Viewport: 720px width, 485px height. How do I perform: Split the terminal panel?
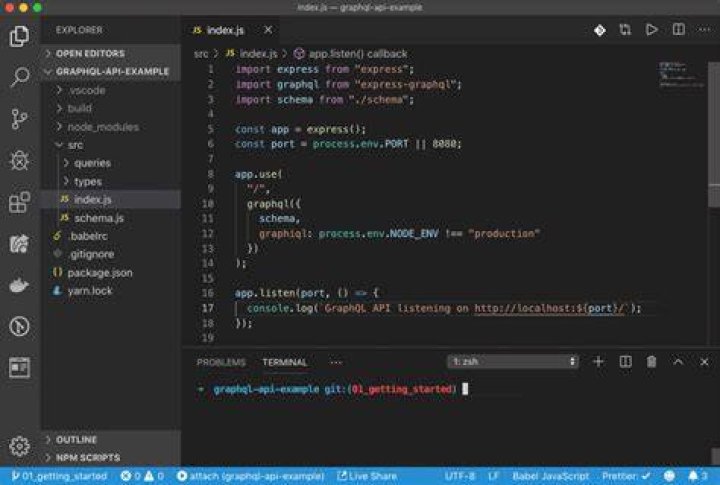click(x=625, y=362)
